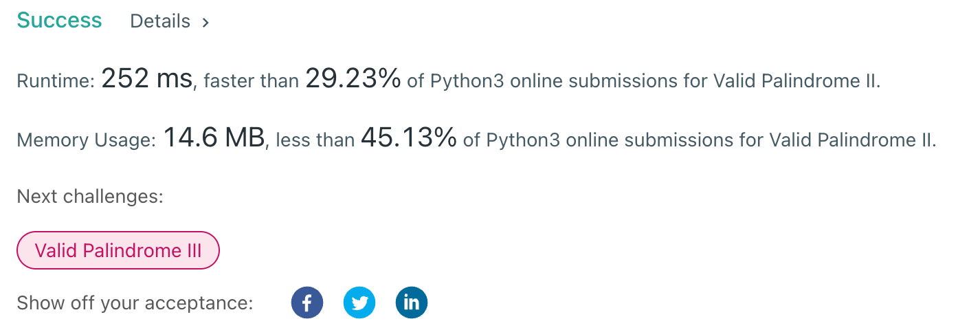The width and height of the screenshot is (980, 330).
Task: Click the 45.13% memory percentile
Action: 409,139
